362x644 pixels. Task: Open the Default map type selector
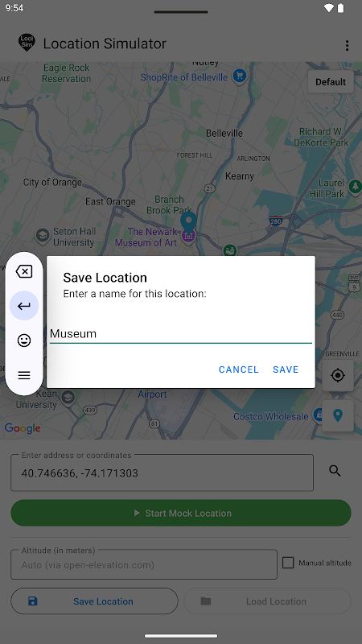point(331,82)
